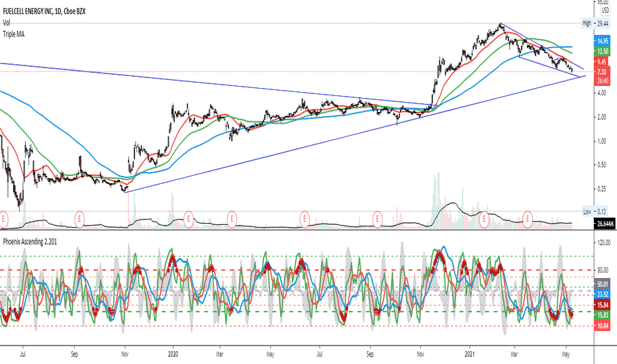617x364 pixels.
Task: Select the red 15.84 oscillator value
Action: (x=602, y=305)
